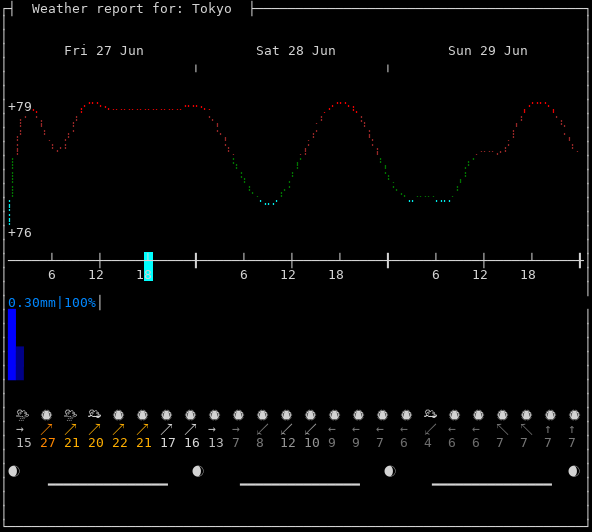Click the southwest wind arrow above speed 4
592x532 pixels.
430,429
